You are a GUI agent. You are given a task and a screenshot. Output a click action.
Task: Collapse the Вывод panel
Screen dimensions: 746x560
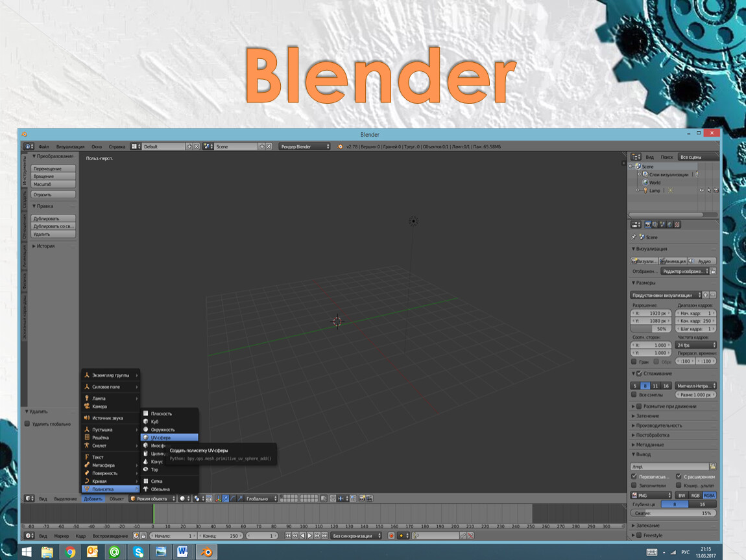coord(641,454)
